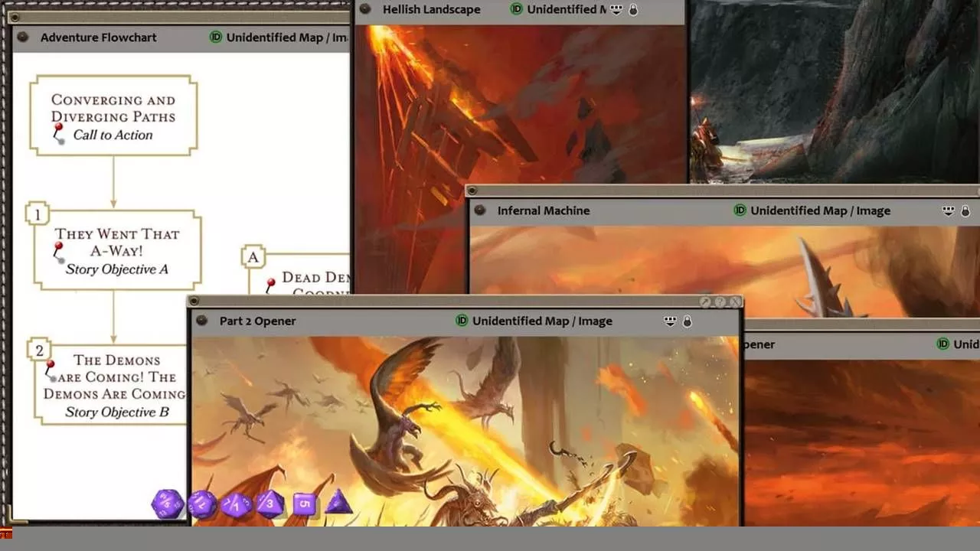Click the arrow icon atop Part 2 Opener window

pos(706,302)
